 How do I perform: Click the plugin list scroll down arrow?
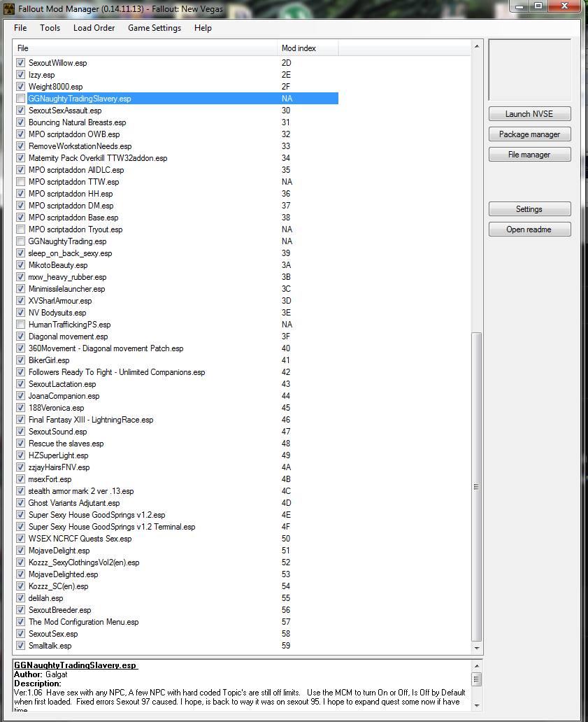point(477,649)
